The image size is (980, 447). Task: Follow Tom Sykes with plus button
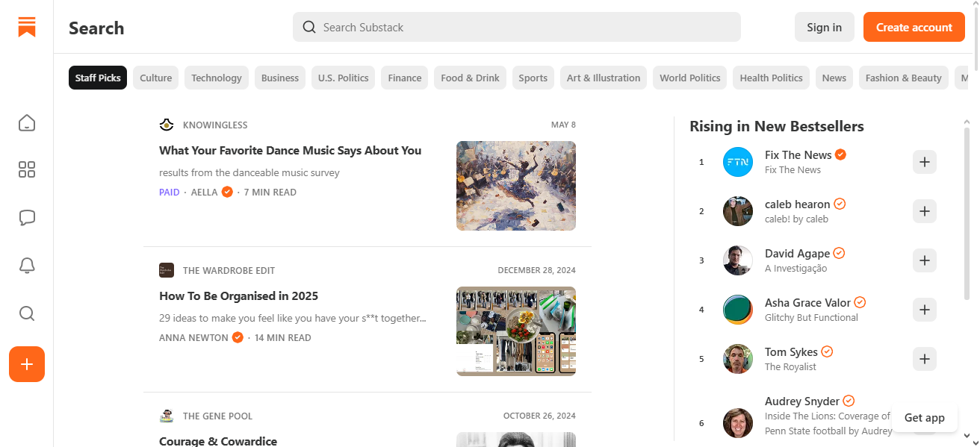pyautogui.click(x=925, y=359)
